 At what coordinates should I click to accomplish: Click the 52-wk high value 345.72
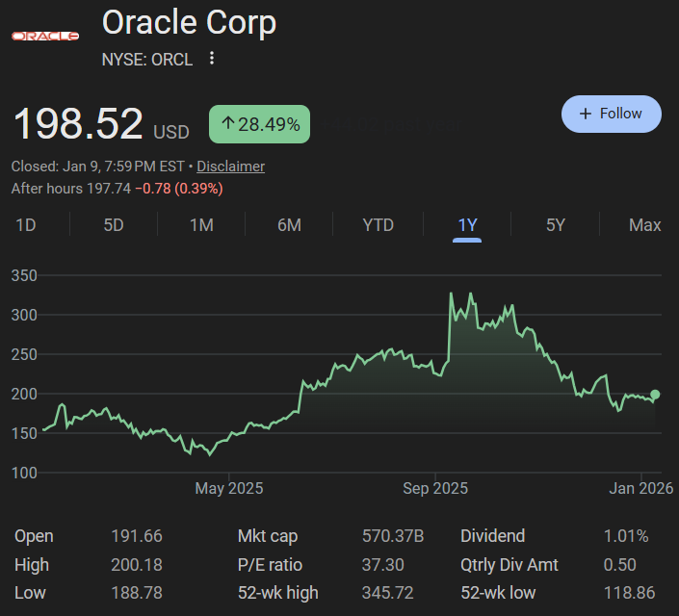click(387, 593)
